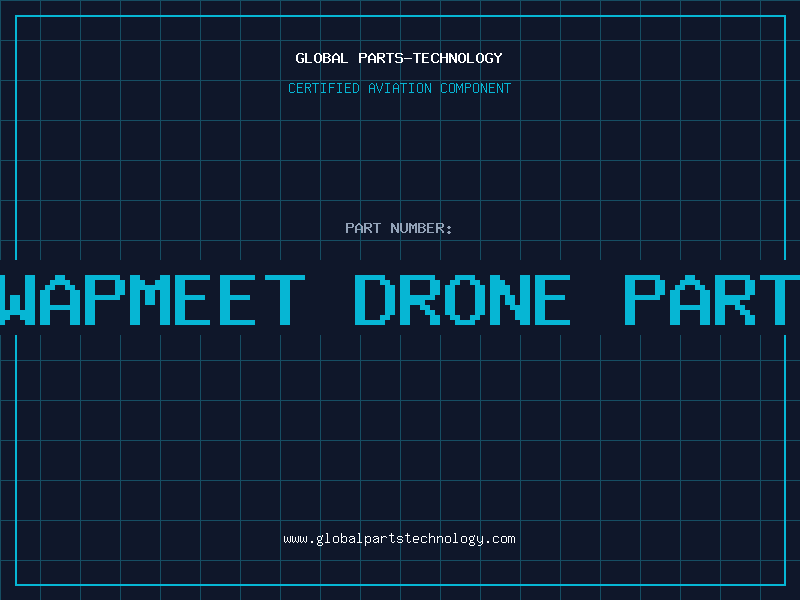The height and width of the screenshot is (600, 800).
Task: Select the CERTIFIED AVIATION COMPONENT subtitle
Action: point(399,88)
